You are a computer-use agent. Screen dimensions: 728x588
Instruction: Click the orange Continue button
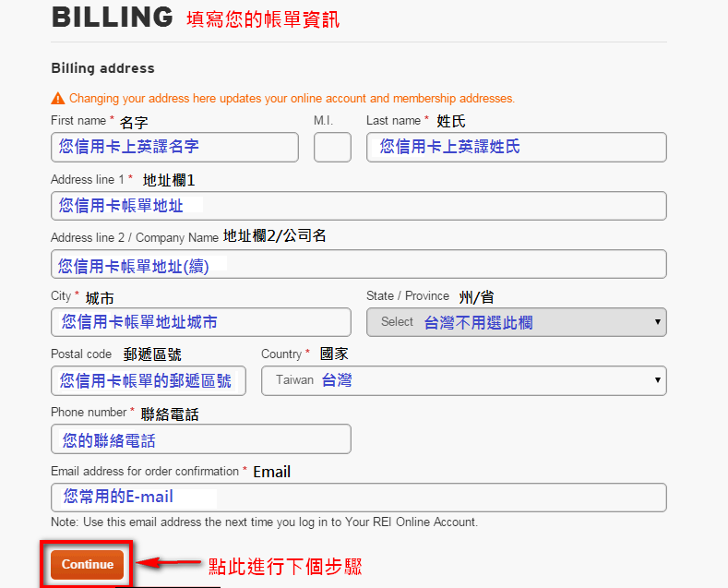point(88,564)
